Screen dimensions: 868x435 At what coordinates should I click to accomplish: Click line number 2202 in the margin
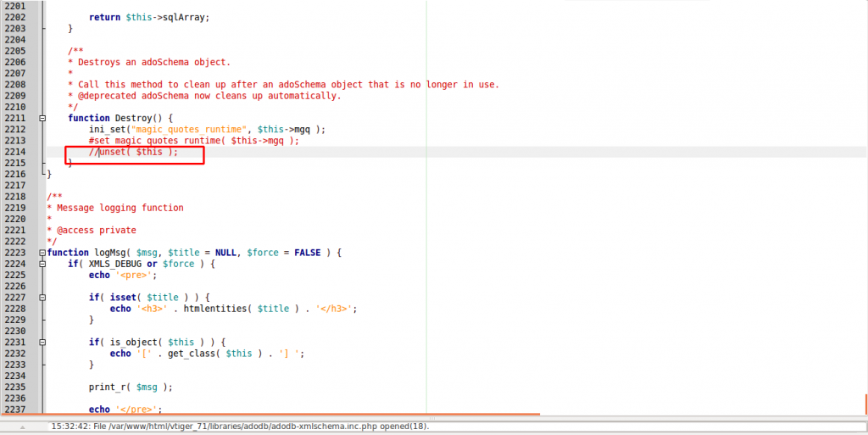coord(18,17)
